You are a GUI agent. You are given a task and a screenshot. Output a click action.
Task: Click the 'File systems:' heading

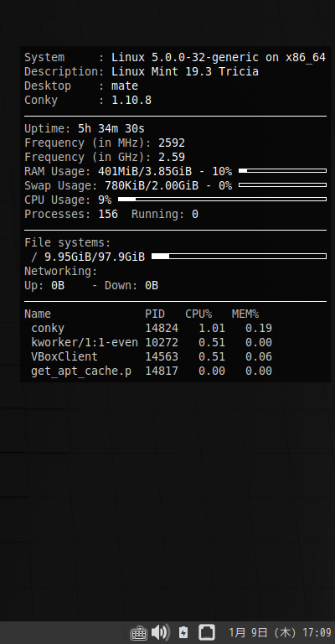(x=68, y=243)
